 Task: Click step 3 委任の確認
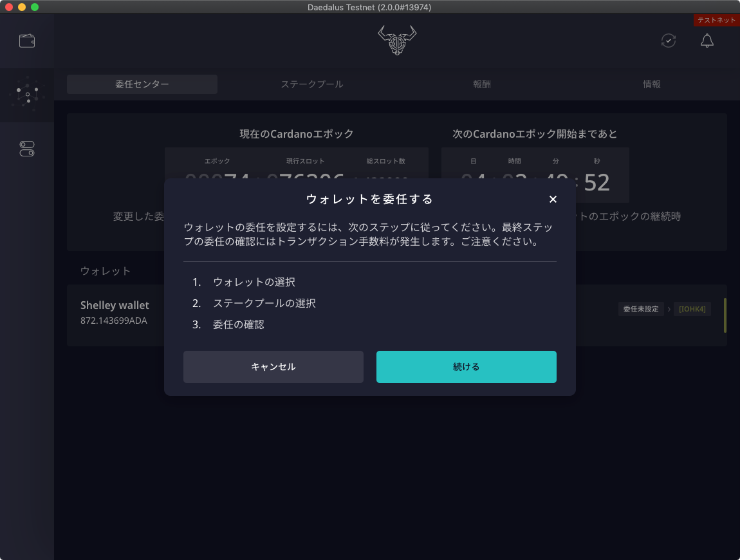(x=238, y=324)
